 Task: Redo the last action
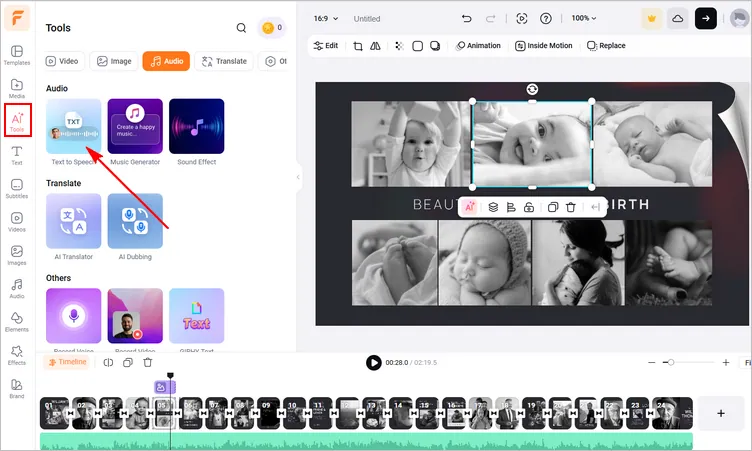pyautogui.click(x=490, y=19)
